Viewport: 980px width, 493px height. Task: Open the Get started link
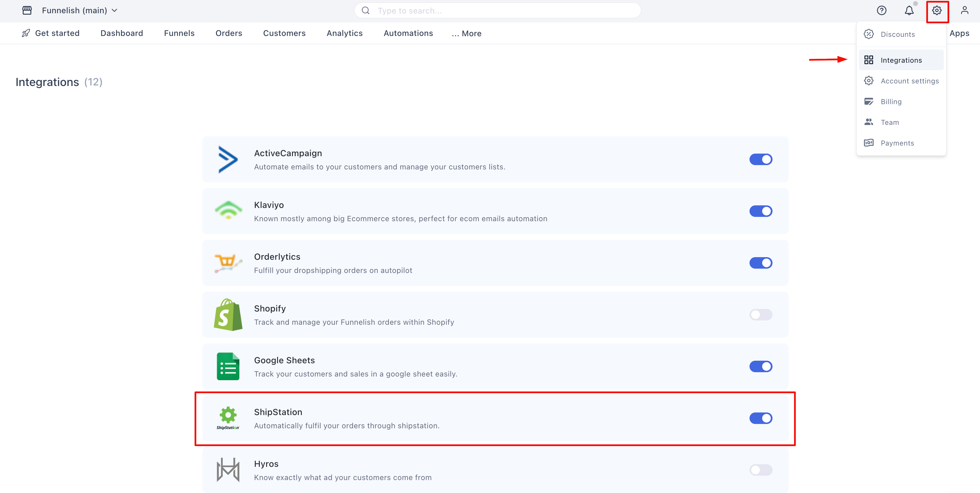[x=57, y=33]
